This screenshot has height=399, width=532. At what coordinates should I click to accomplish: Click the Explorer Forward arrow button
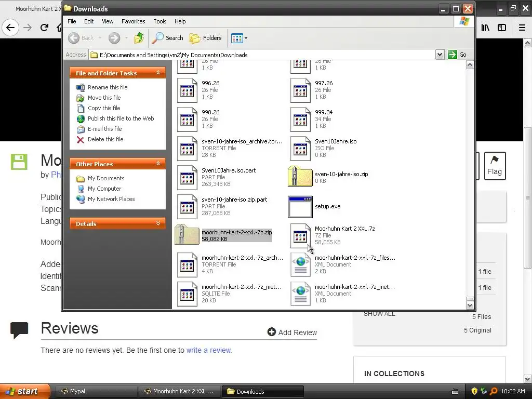click(114, 38)
